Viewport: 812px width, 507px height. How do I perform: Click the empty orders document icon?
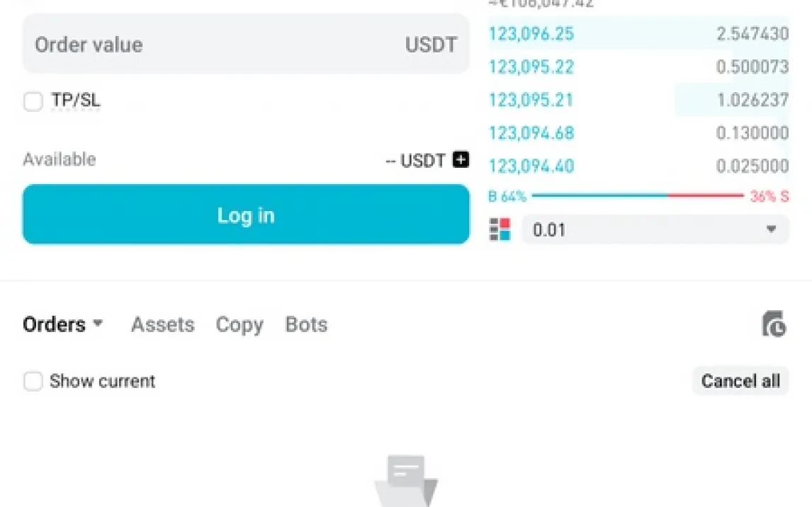pyautogui.click(x=406, y=480)
